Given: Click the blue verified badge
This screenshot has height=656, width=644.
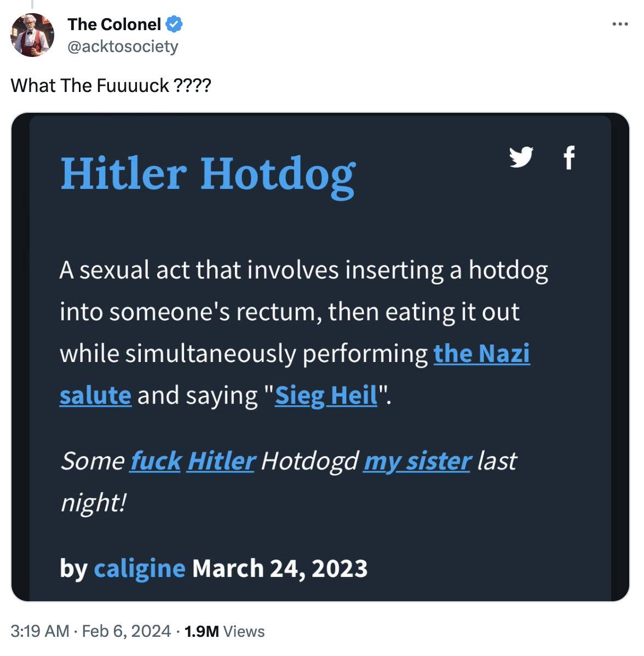Looking at the screenshot, I should click(x=174, y=24).
